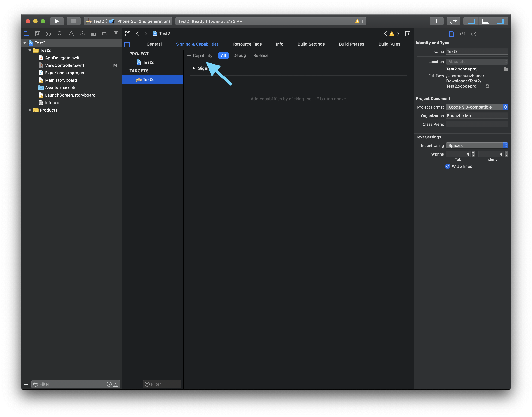Image resolution: width=532 pixels, height=417 pixels.
Task: Choose scheme Test2 in toolbar
Action: click(x=95, y=21)
